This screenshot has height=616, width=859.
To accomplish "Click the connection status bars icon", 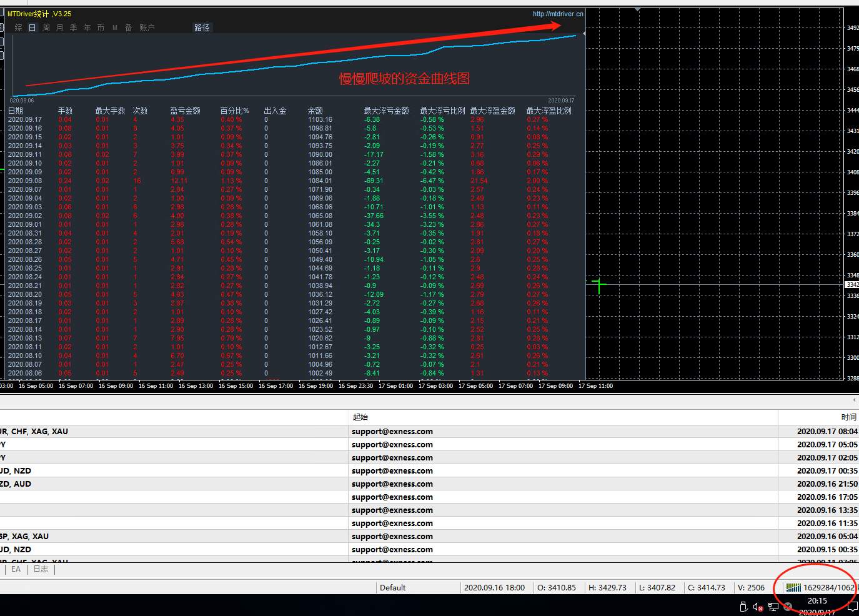I will coord(793,587).
